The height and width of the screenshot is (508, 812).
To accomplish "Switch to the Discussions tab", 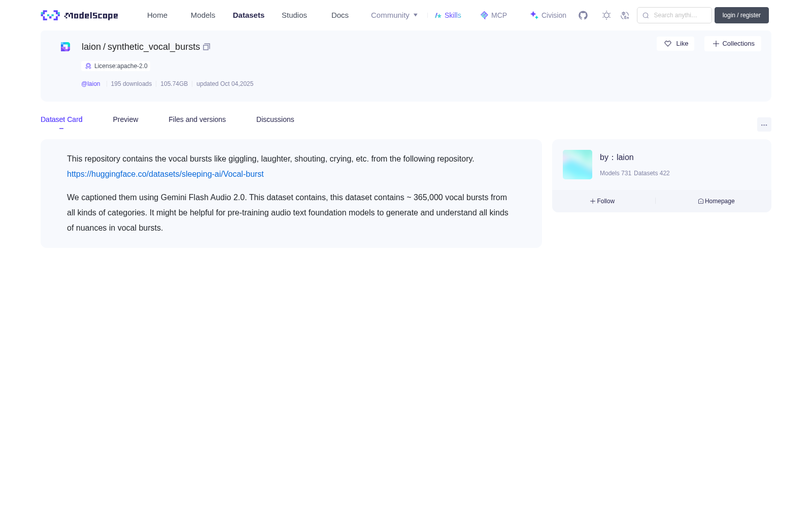I will [x=275, y=119].
